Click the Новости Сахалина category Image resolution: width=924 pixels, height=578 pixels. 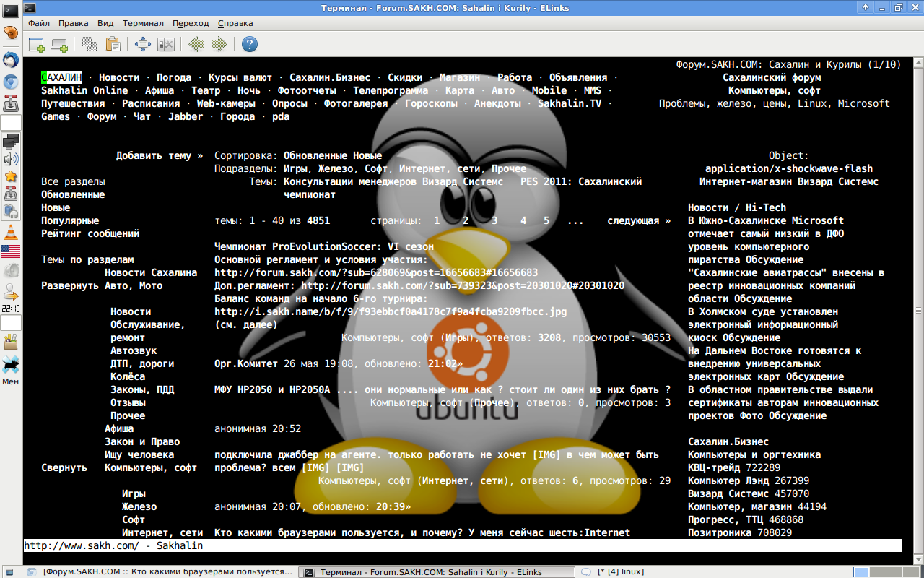point(151,272)
